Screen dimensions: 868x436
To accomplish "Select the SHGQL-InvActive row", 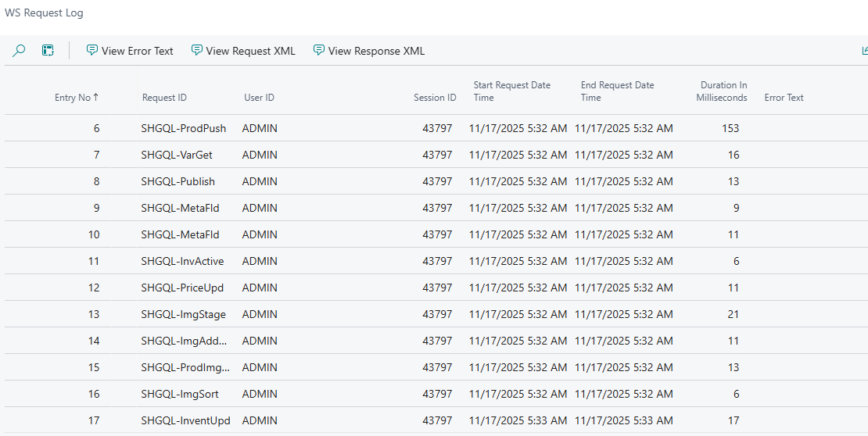I will coord(182,261).
